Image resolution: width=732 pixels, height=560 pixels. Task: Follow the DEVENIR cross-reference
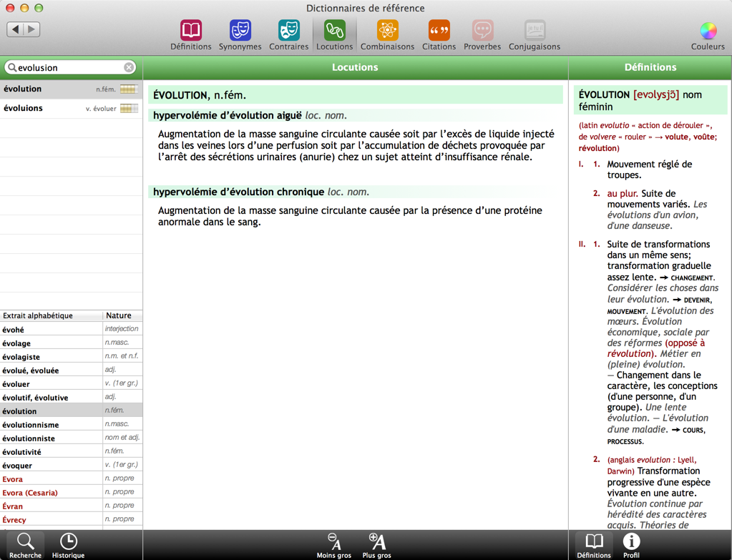[x=698, y=300]
